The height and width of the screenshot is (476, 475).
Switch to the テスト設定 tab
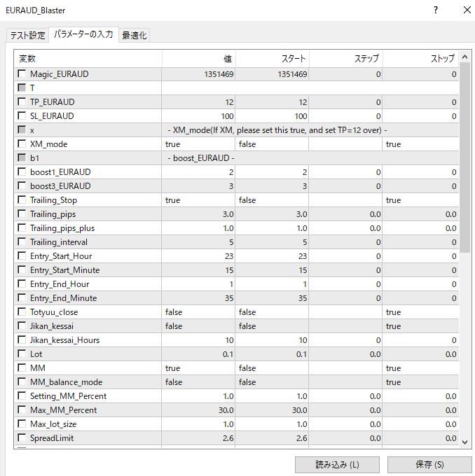27,36
